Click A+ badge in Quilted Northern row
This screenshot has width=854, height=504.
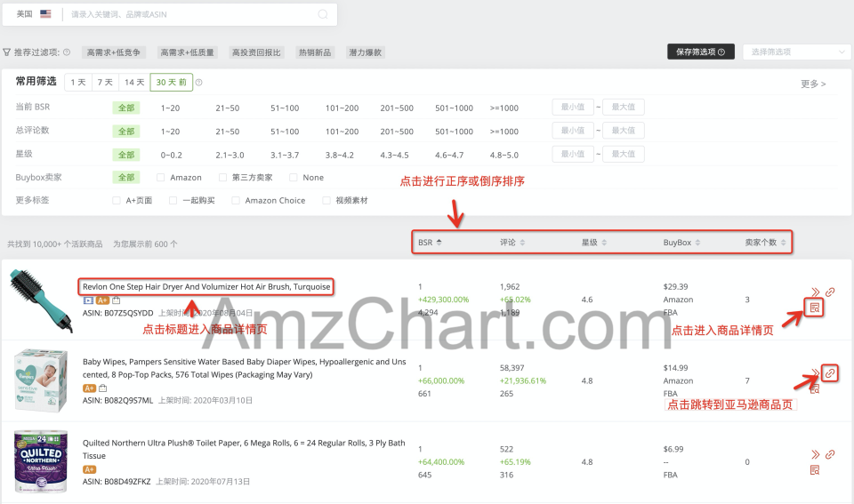pos(89,469)
